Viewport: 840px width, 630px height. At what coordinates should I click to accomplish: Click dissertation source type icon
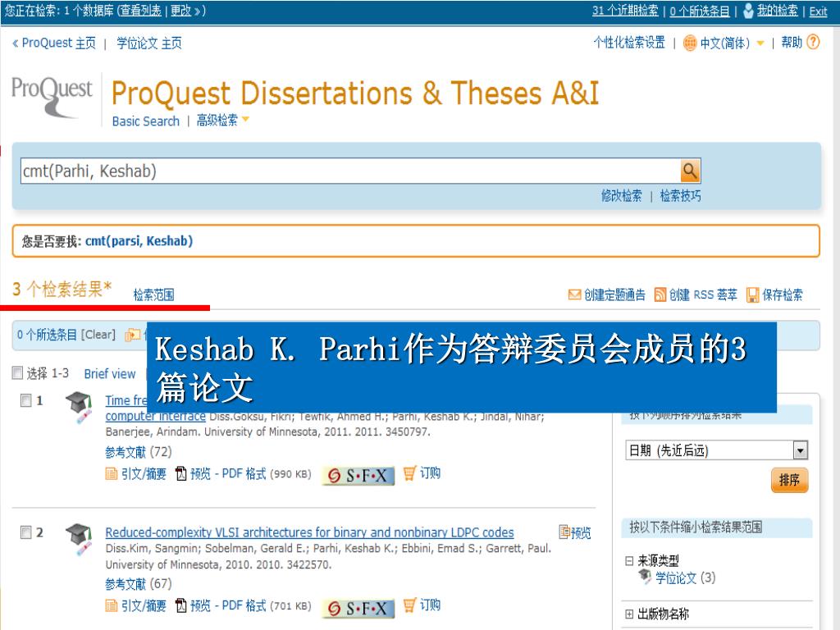(645, 577)
